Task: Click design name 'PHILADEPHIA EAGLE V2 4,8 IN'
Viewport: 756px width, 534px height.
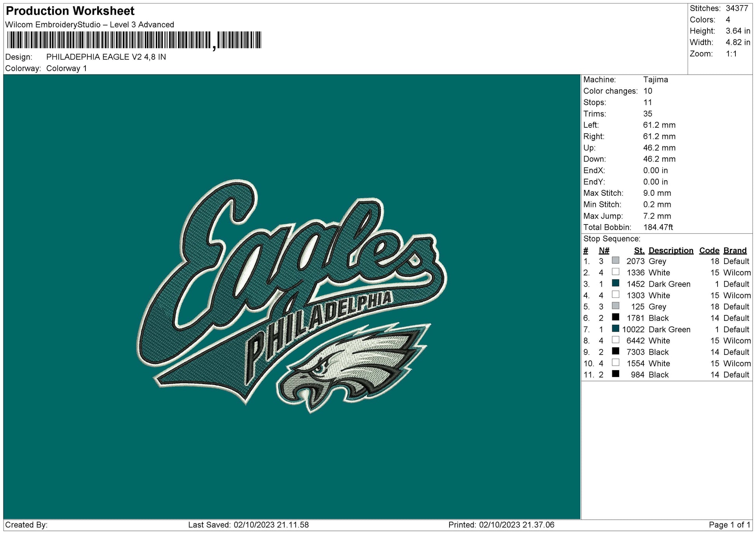Action: [106, 57]
